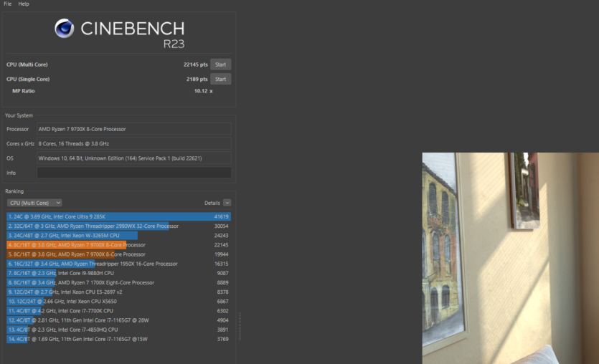Viewport: 599px width, 364px height.
Task: Select Core i9-9880H ranking row
Action: 118,273
